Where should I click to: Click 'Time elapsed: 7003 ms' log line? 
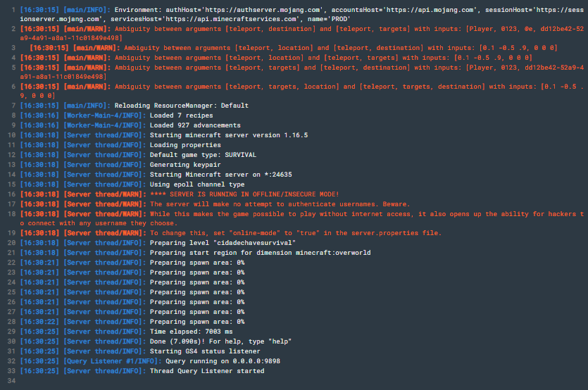(192, 332)
